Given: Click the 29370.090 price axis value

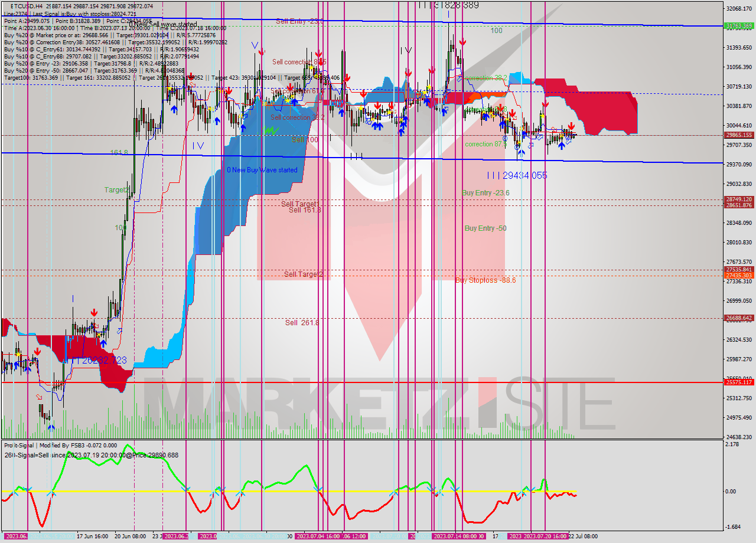Looking at the screenshot, I should pos(739,164).
